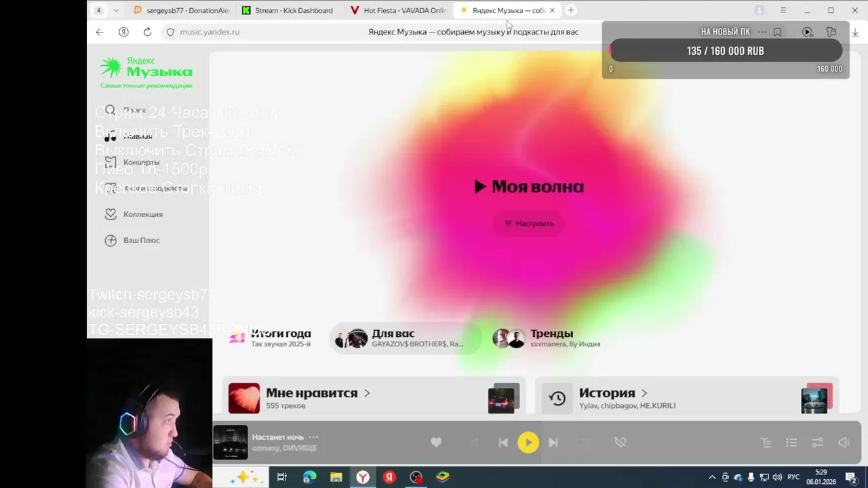The width and height of the screenshot is (868, 488).
Task: Like the track Настанет ночь with heart
Action: (436, 443)
